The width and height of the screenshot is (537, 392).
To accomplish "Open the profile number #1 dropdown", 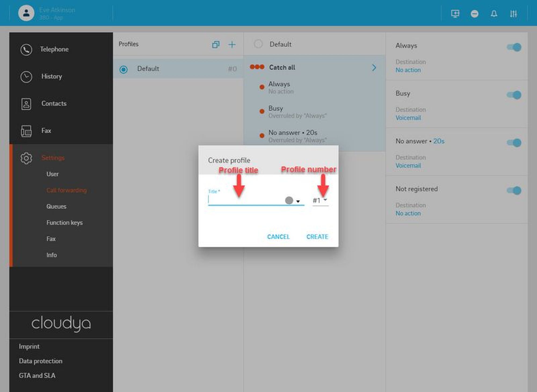I will click(x=320, y=200).
